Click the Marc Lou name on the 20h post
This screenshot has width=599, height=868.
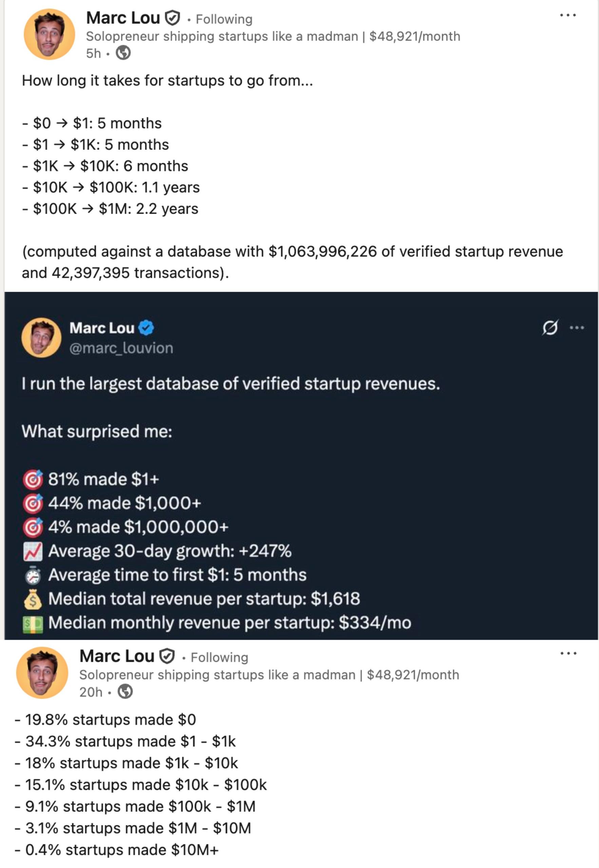coord(117,656)
